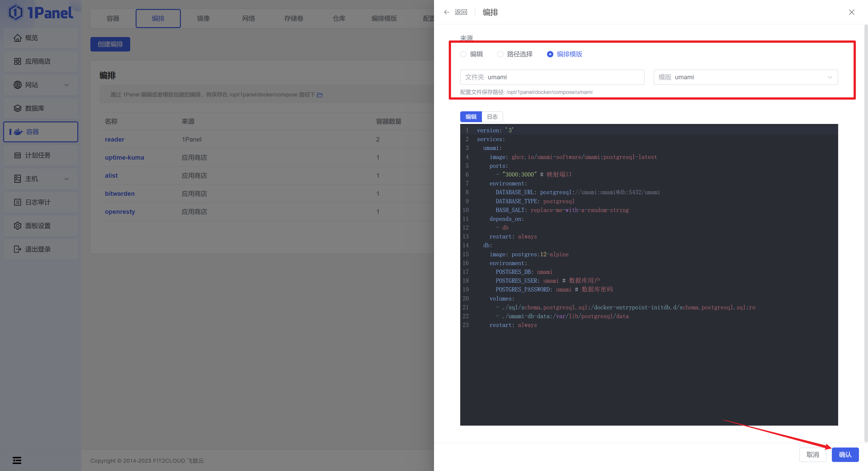Open the 模版 umami dropdown
Viewport: 868px width, 471px height.
click(745, 77)
